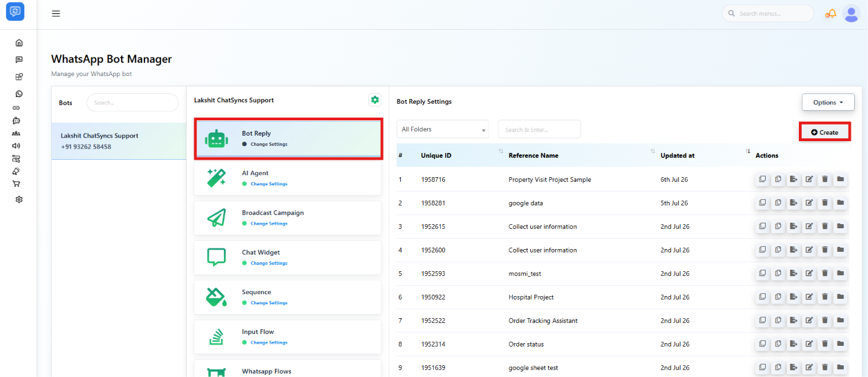Edit the Hospital Project bot reply
Screen dimensions: 868x377
pyautogui.click(x=809, y=297)
